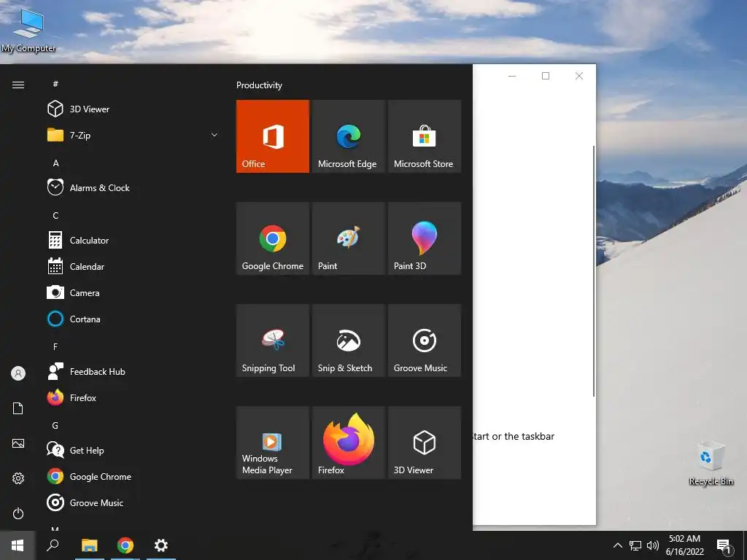Open the Pictures sidebar icon

coord(18,443)
